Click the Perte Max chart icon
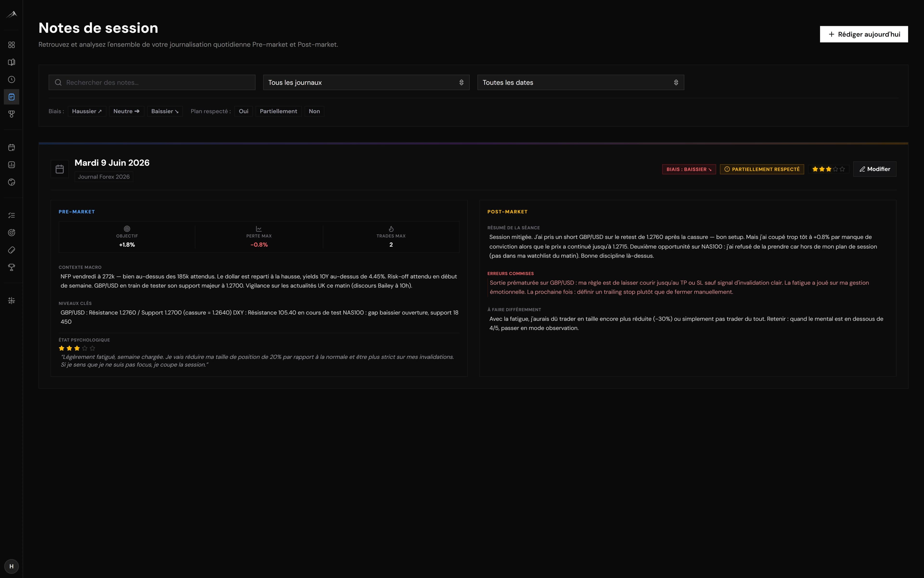The width and height of the screenshot is (924, 578). click(x=259, y=229)
